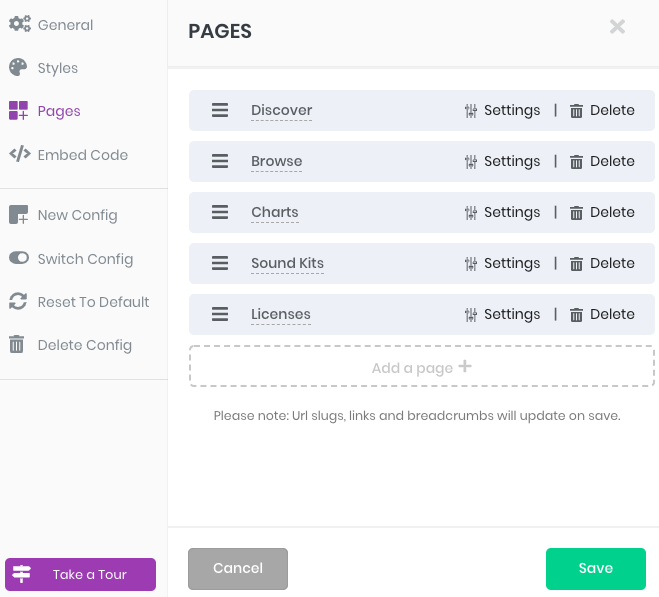Save the pages configuration
The image size is (659, 597).
click(596, 568)
